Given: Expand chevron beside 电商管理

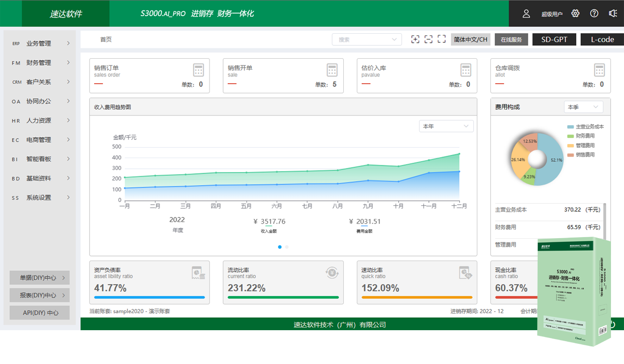Looking at the screenshot, I should tap(68, 139).
